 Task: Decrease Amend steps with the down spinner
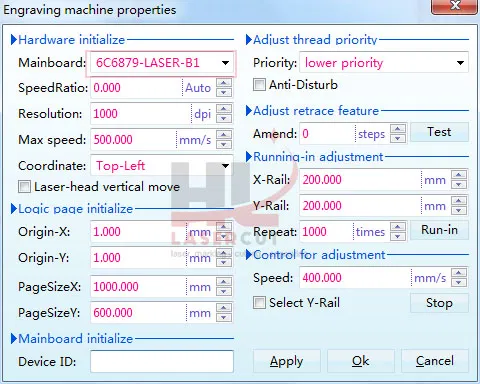(x=398, y=138)
